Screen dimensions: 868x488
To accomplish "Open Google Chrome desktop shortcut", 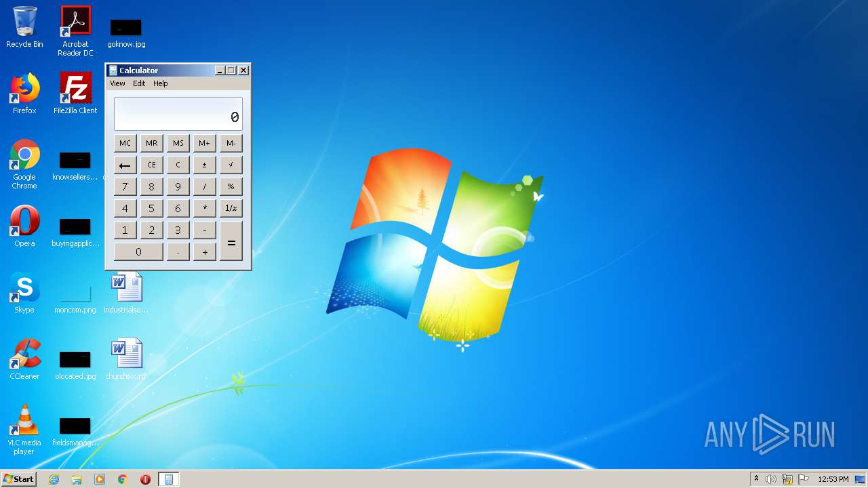I will (x=24, y=165).
